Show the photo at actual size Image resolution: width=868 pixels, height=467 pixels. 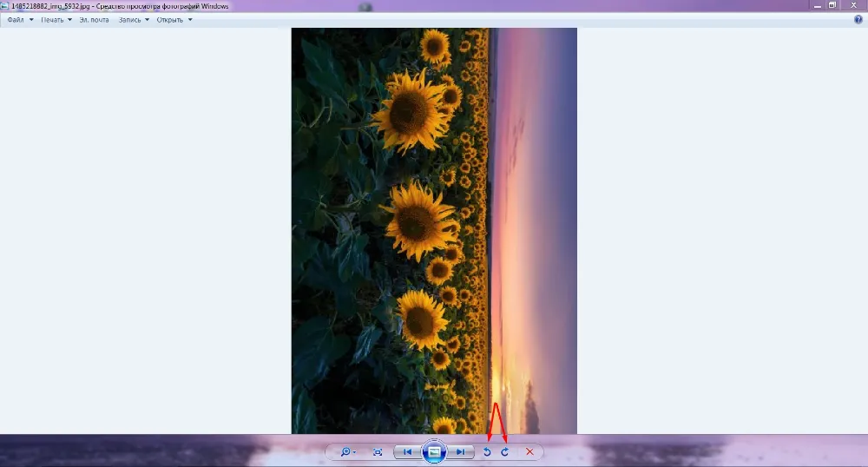click(x=378, y=452)
